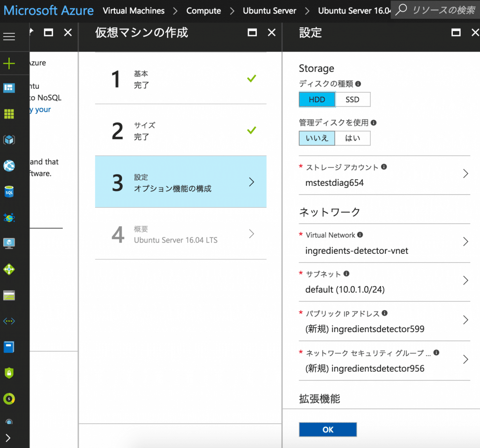Screen dimensions: 480x448
Task: Open Virtual Network ingredients-detector-vnet selector
Action: [384, 243]
